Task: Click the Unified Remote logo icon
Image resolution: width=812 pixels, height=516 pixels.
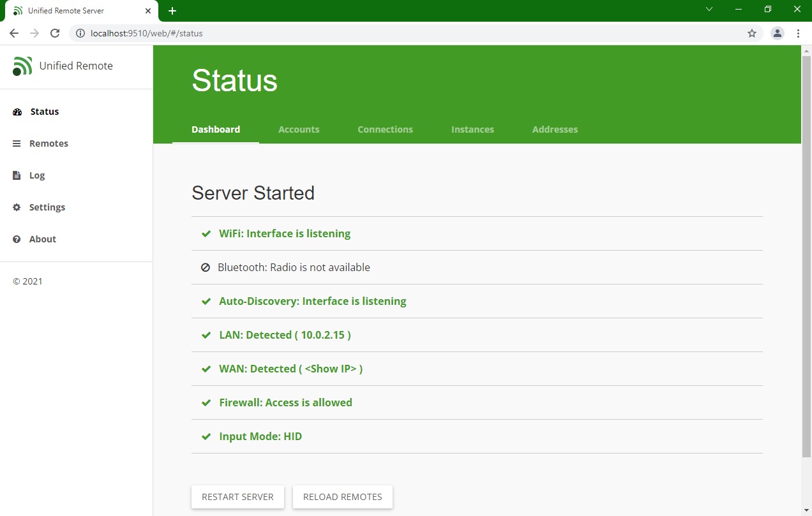Action: [x=22, y=66]
